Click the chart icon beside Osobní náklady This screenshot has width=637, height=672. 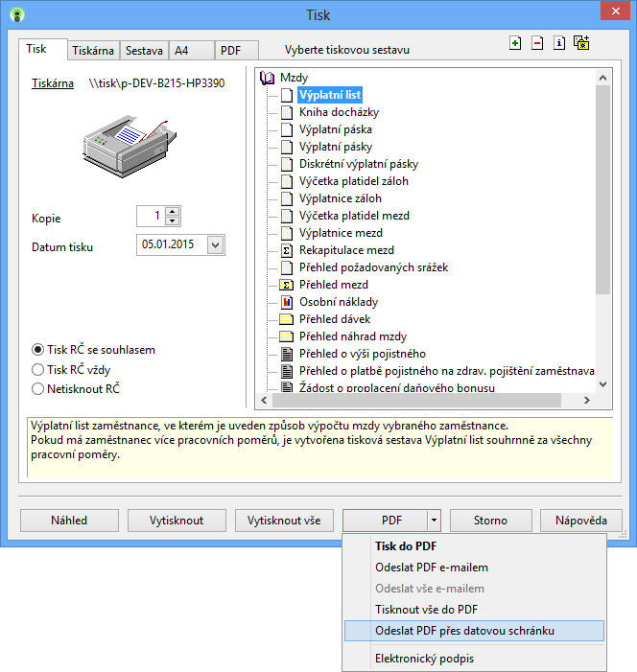click(x=287, y=302)
